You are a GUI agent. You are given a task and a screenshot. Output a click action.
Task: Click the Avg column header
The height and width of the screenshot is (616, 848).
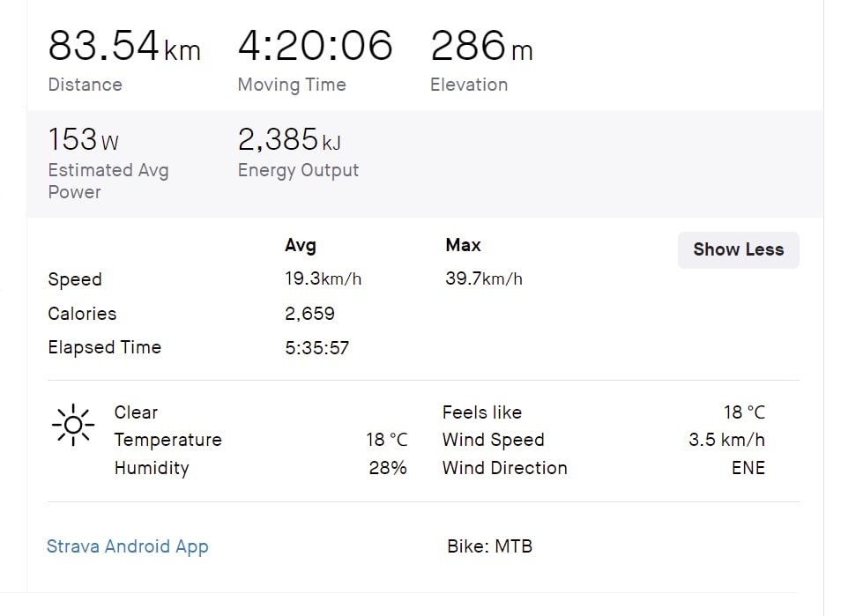click(x=300, y=245)
